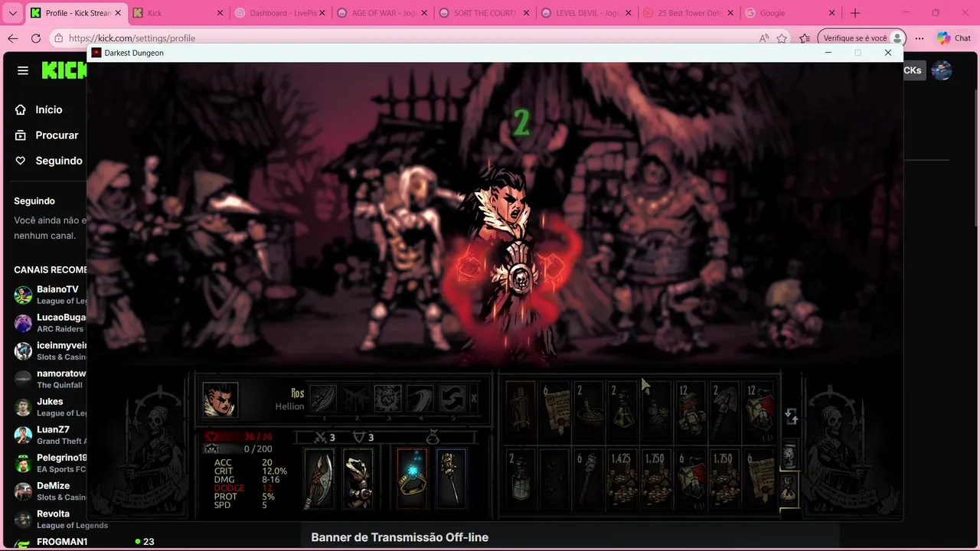Close the Google browser tab

tap(831, 13)
